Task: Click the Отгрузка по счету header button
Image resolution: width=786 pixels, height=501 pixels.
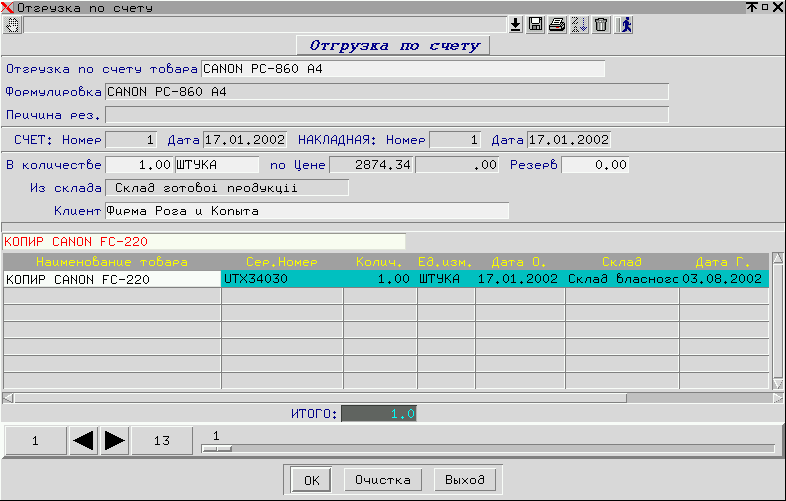Action: pos(394,46)
